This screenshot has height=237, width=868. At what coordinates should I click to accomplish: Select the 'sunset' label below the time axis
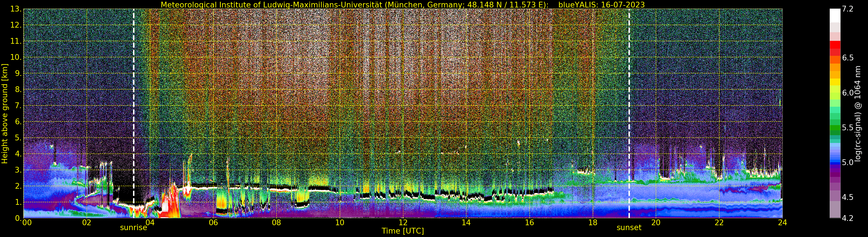(629, 228)
